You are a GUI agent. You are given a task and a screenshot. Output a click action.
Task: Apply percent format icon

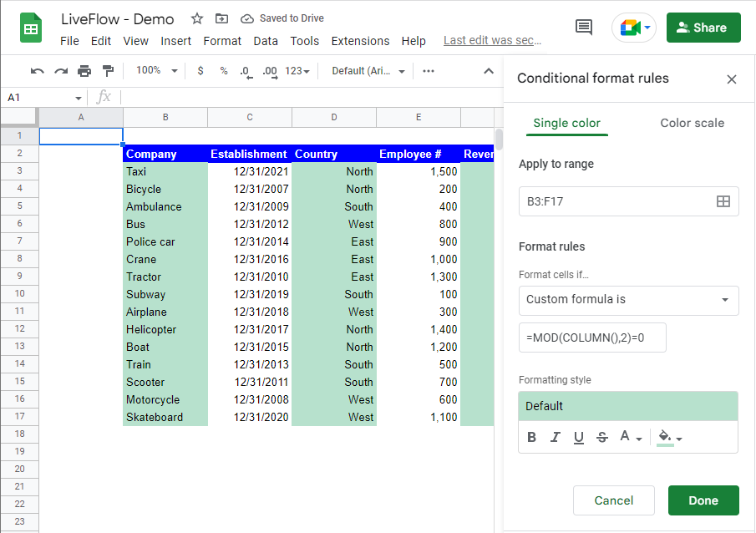pyautogui.click(x=223, y=71)
